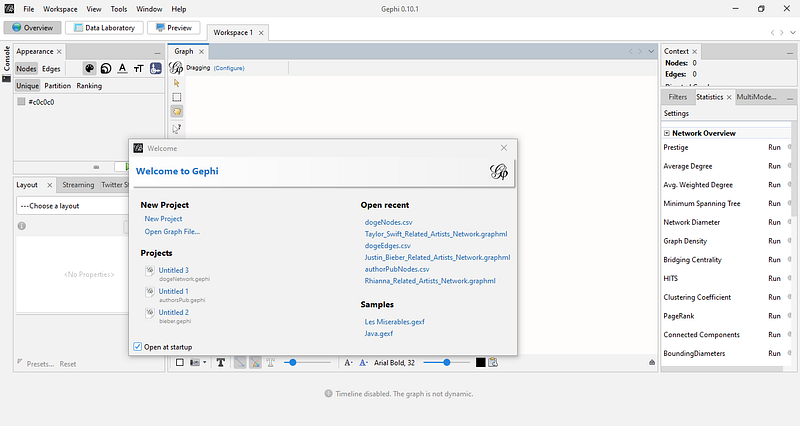This screenshot has height=426, width=800.
Task: Open the attribute list icon in Appearance
Action: point(156,68)
